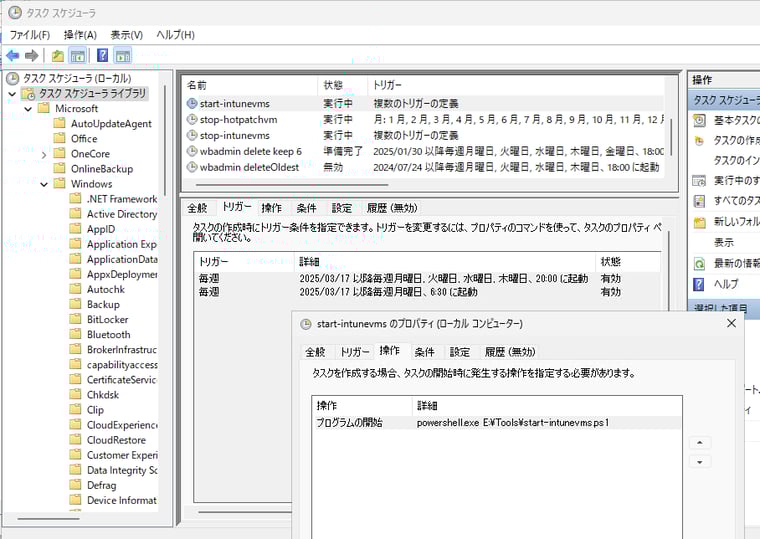Open History (disabled) tab in main detail pane
This screenshot has width=760, height=539.
click(x=392, y=208)
